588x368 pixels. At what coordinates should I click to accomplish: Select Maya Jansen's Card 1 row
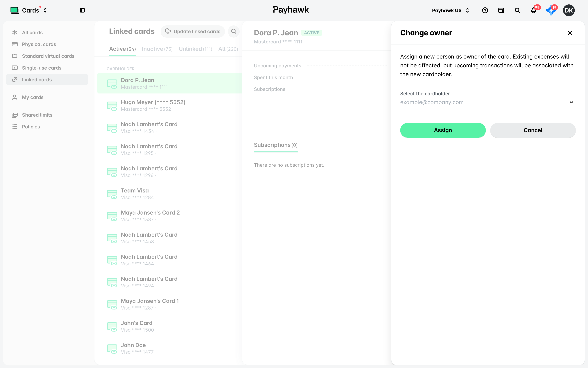(x=170, y=304)
